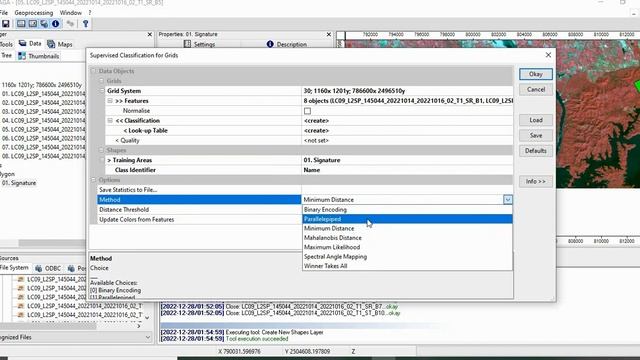Choose Mahalanobis Distance from the Method list
Screen dimensions: 640x360
(x=407, y=238)
